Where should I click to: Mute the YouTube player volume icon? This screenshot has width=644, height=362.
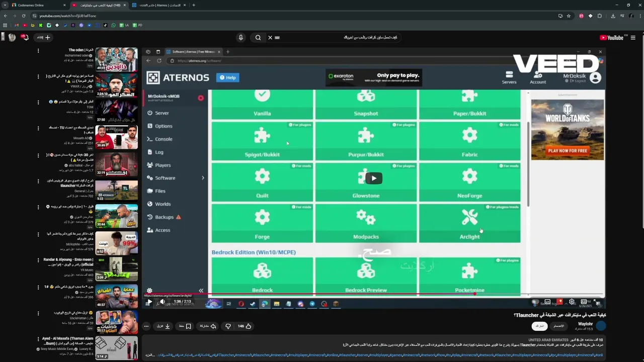[162, 302]
